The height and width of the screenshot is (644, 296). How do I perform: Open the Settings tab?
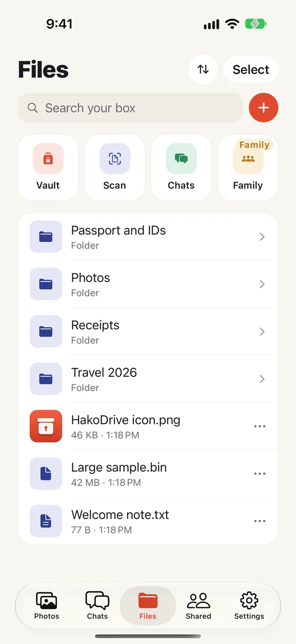[249, 606]
